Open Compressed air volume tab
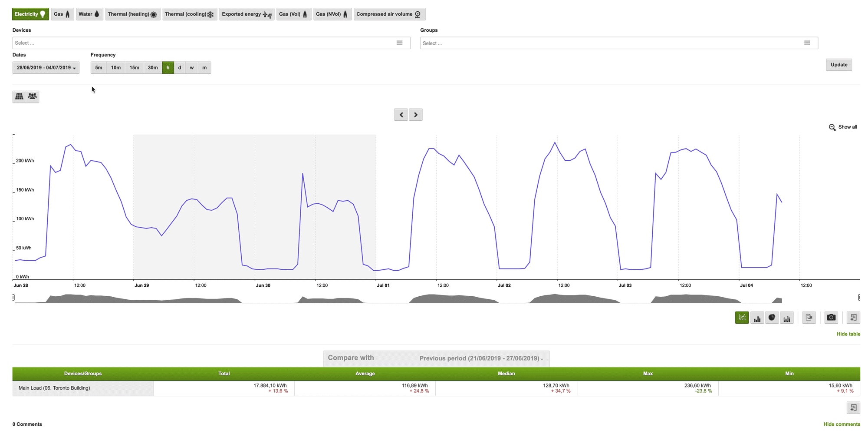Viewport: 868px width, 434px height. click(x=389, y=14)
